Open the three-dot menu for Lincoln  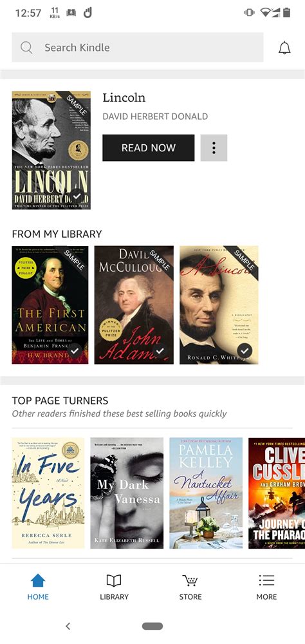pyautogui.click(x=214, y=148)
